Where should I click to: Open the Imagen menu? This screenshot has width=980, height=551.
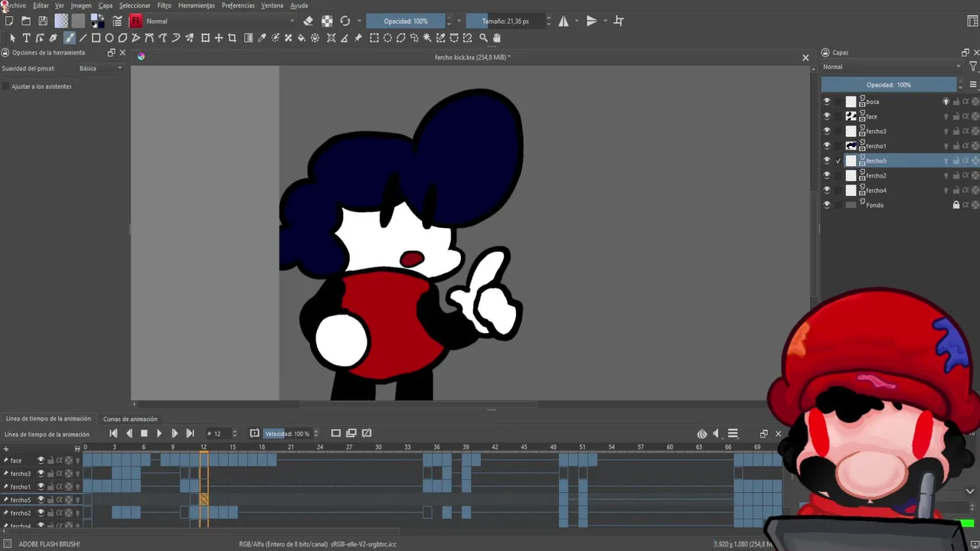[x=81, y=5]
